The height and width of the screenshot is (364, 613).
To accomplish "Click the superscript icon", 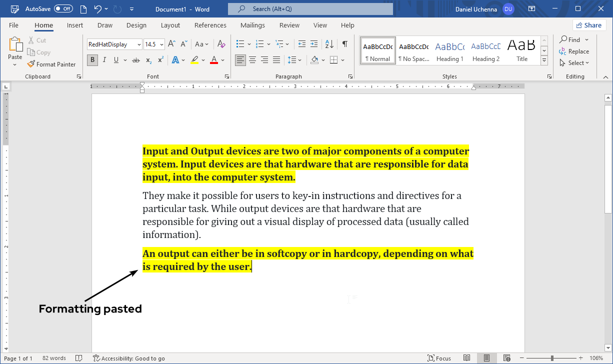I will click(x=160, y=59).
